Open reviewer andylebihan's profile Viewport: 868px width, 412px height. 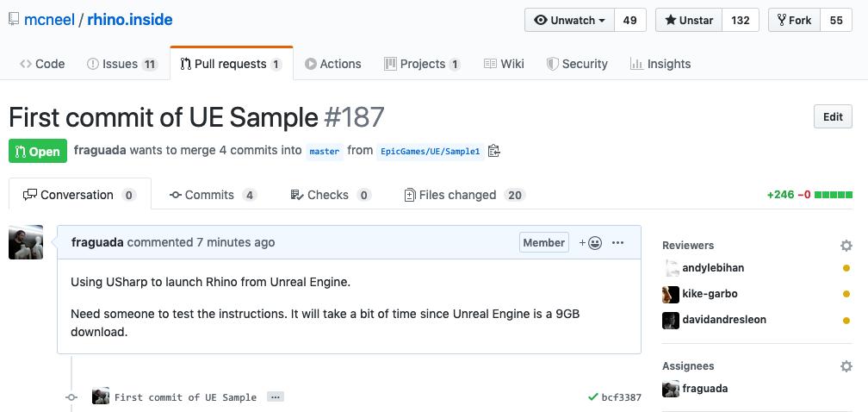tap(713, 268)
